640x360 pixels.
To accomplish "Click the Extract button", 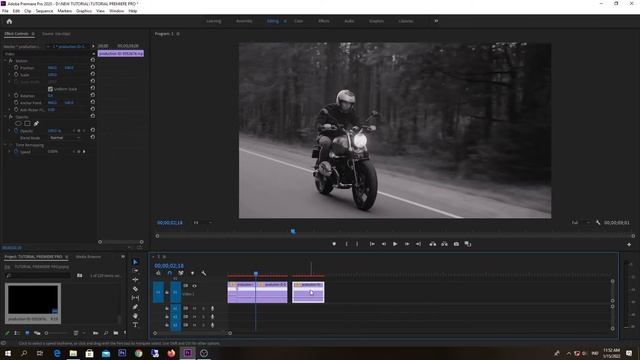I will [x=444, y=244].
